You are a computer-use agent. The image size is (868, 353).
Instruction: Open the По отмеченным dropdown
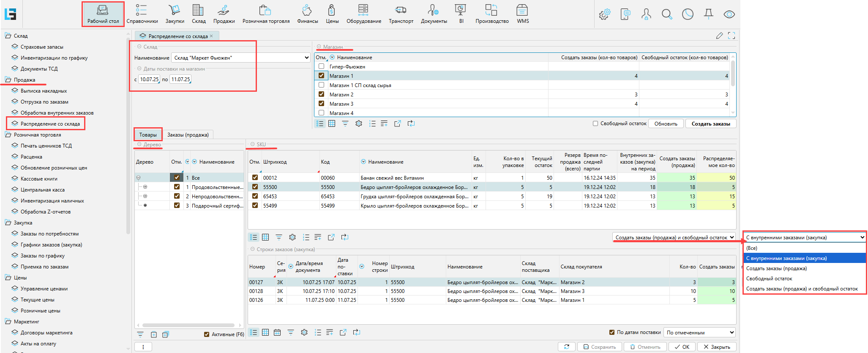(x=699, y=332)
